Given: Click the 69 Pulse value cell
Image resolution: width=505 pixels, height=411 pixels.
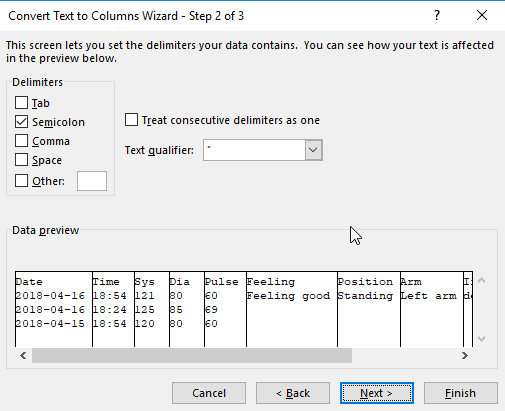Looking at the screenshot, I should (211, 310).
